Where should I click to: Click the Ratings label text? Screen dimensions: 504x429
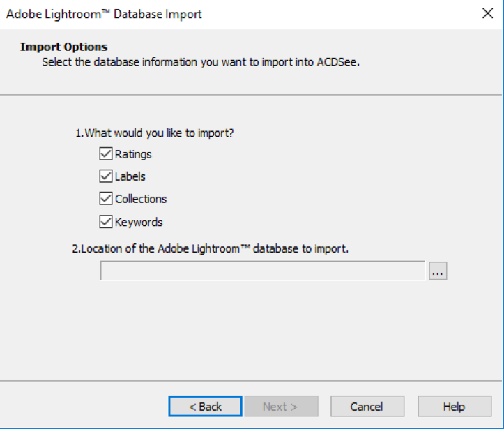tap(133, 154)
